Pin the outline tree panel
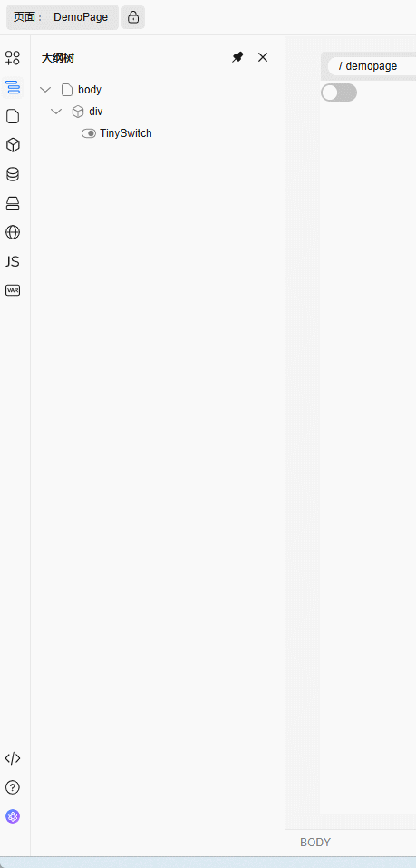 (237, 57)
